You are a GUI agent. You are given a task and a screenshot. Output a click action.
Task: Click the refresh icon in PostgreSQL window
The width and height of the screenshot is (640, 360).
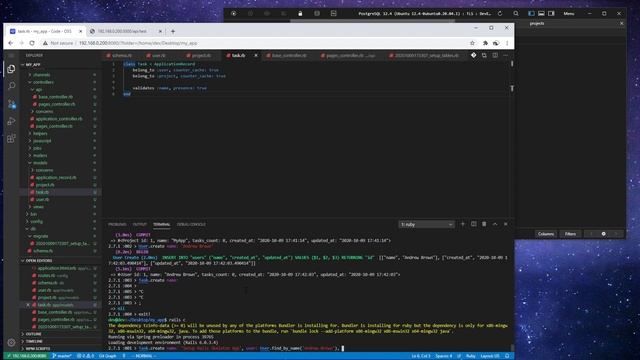pos(500,13)
